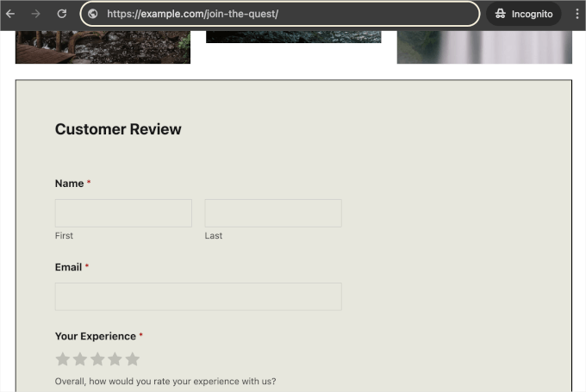
Task: Open the left gallery image thumbnail
Action: pos(103,47)
